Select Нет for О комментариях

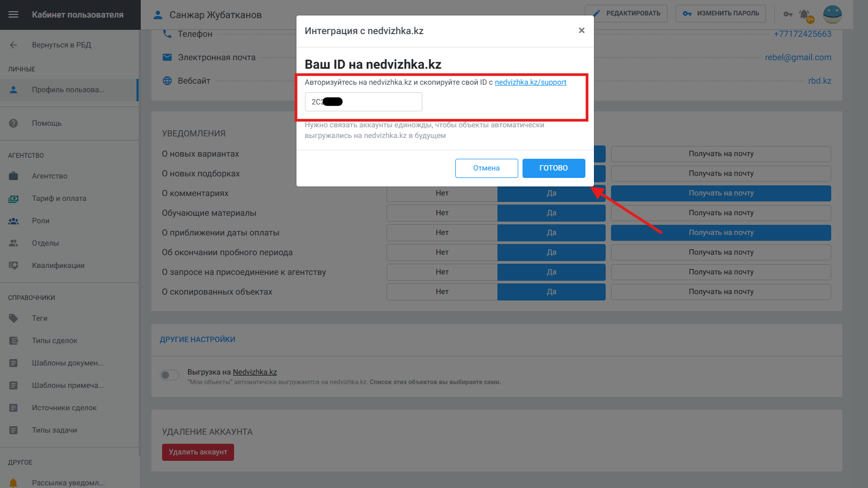(x=442, y=193)
